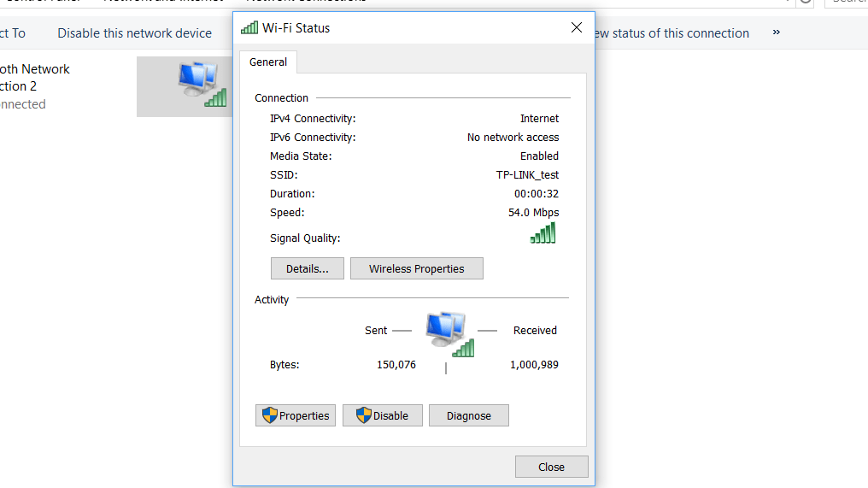Click status of this connection toolbar command
The height and width of the screenshot is (488, 868).
pyautogui.click(x=671, y=33)
